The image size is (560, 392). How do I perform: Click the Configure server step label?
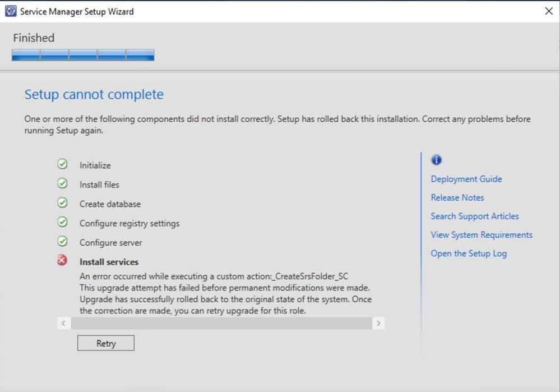(111, 243)
